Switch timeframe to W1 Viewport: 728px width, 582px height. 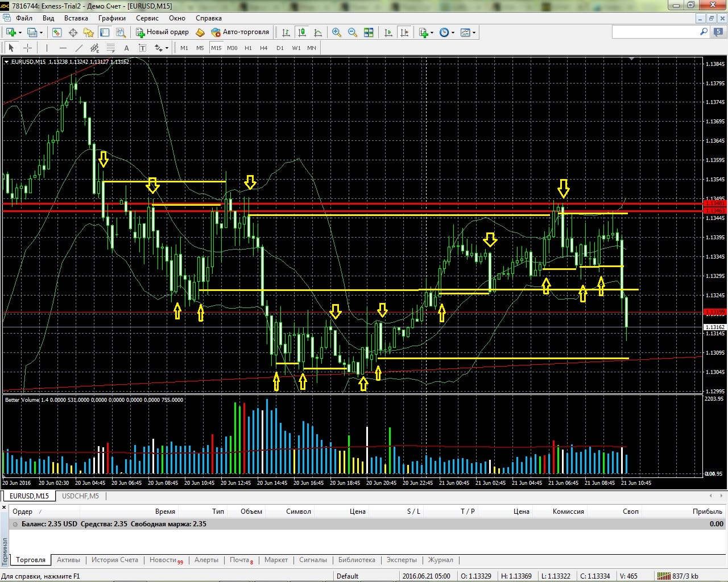(296, 48)
